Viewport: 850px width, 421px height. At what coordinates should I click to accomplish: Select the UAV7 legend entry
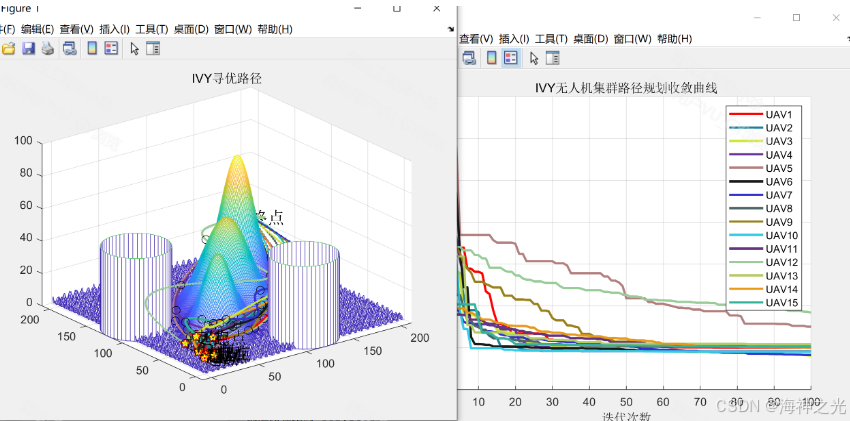tap(761, 195)
